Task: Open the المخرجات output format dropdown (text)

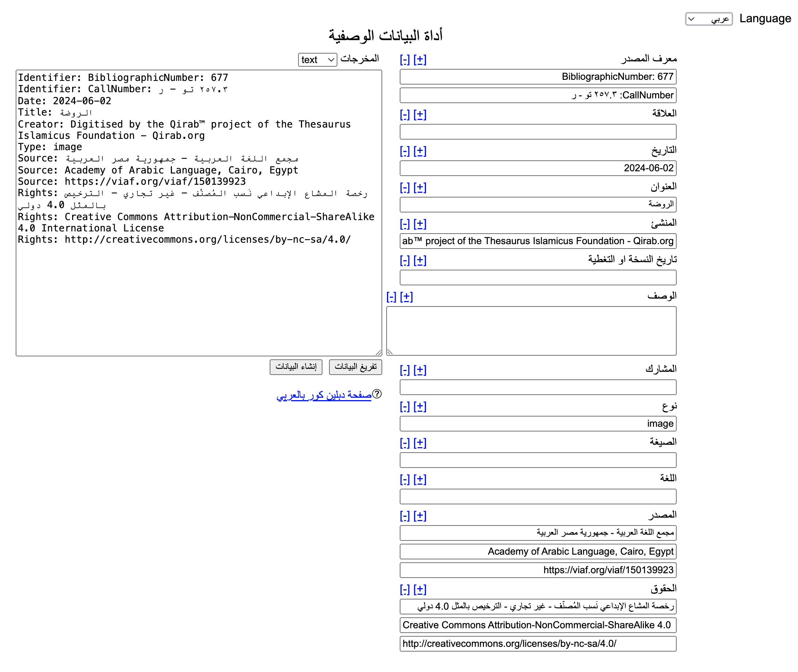Action: tap(317, 60)
